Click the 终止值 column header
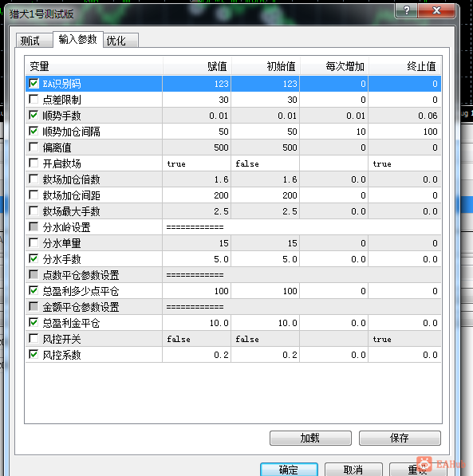Viewport: 473px width, 476px height. pos(404,66)
